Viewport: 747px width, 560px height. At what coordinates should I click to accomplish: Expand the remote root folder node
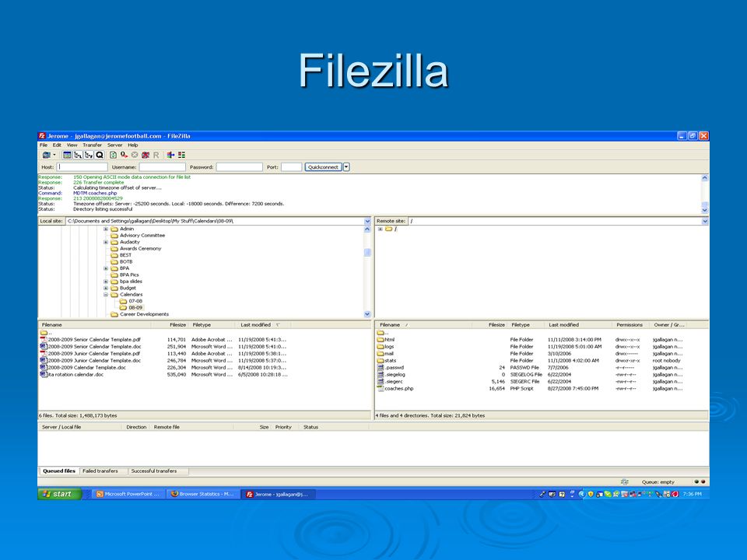coord(381,229)
